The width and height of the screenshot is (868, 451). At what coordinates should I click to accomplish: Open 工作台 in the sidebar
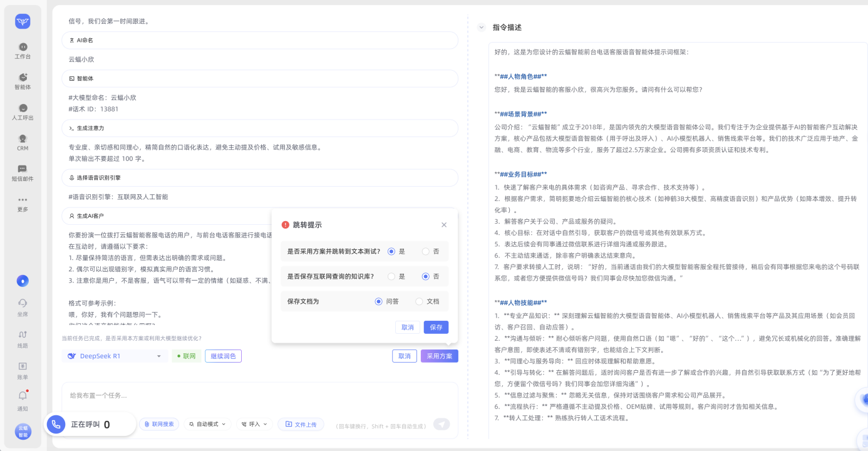[x=23, y=51]
